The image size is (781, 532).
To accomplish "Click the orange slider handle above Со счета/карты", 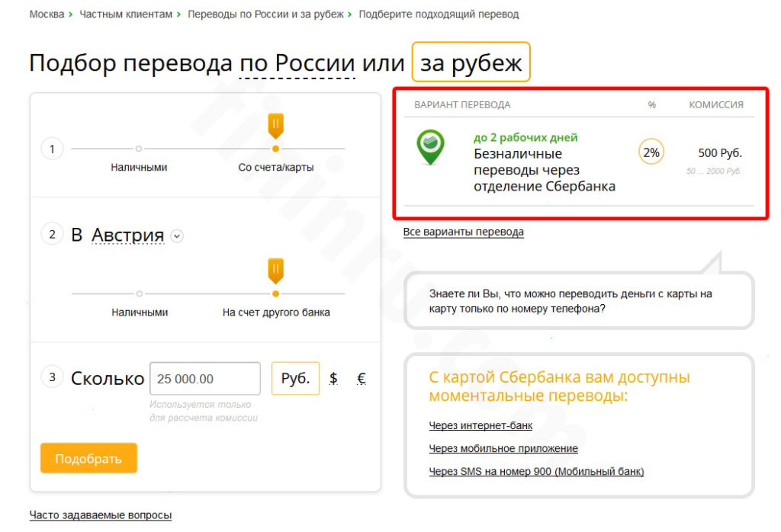I will pos(275,126).
